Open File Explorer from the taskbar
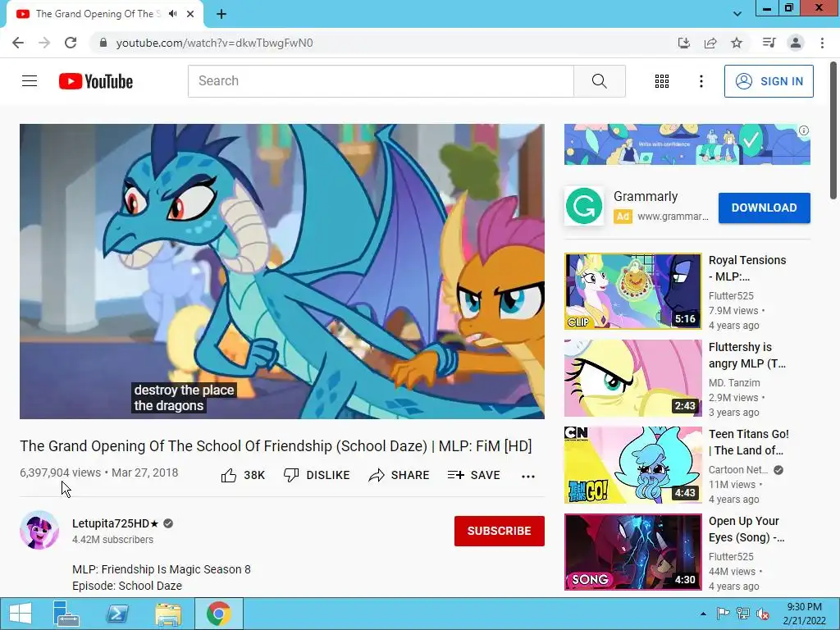The image size is (840, 630). [168, 614]
